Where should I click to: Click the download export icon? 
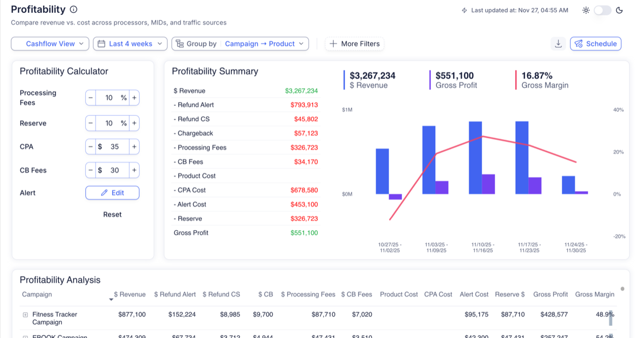[x=558, y=44]
